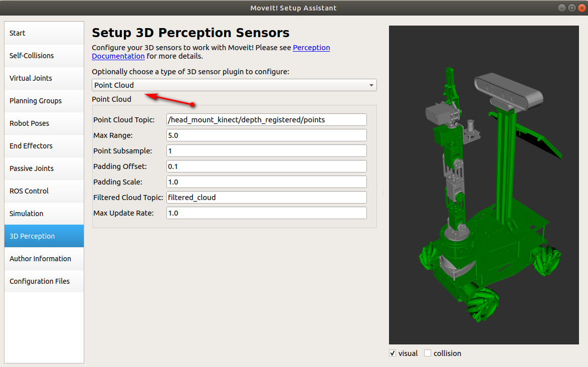Enable the collision checkbox
Image resolution: width=588 pixels, height=367 pixels.
pos(428,353)
